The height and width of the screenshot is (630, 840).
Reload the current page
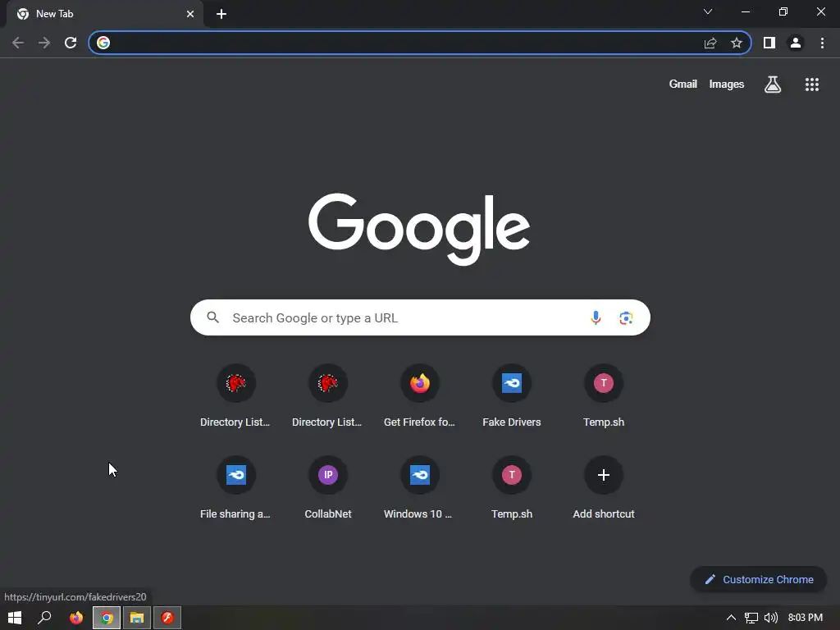[x=71, y=43]
